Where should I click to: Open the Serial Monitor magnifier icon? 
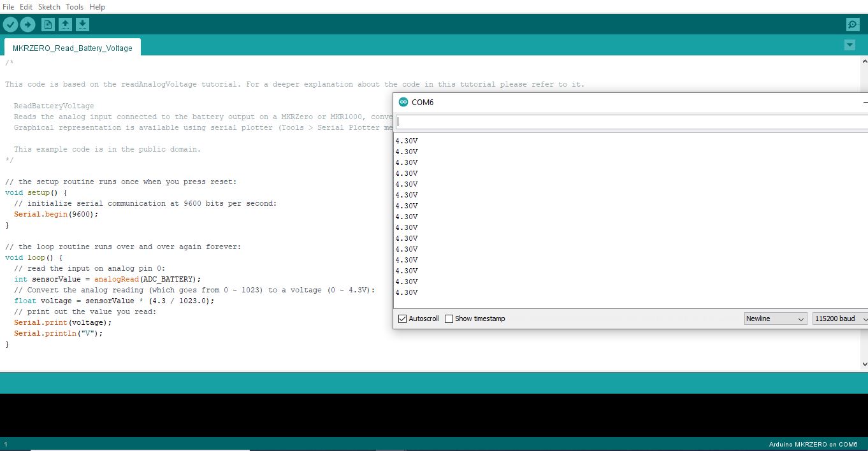tap(853, 24)
